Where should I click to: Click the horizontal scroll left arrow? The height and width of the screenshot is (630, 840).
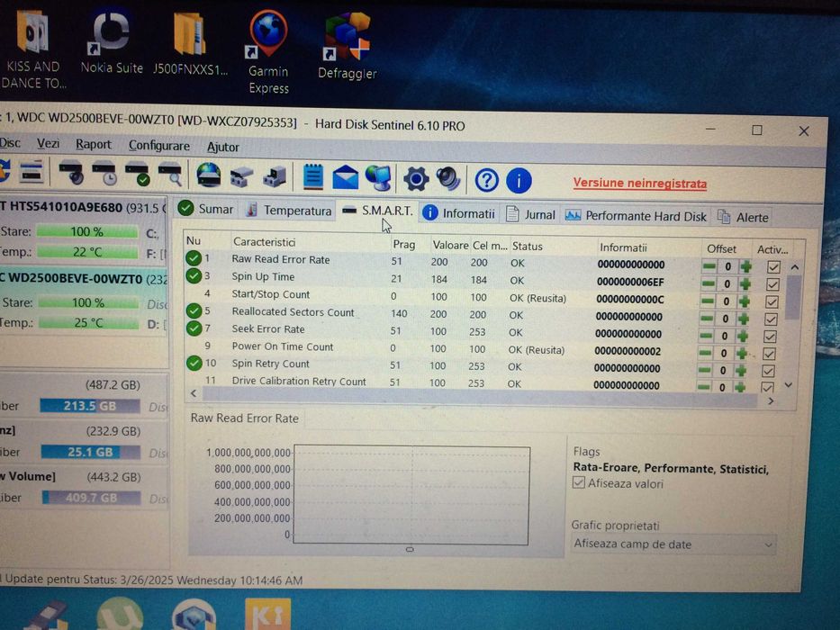194,393
